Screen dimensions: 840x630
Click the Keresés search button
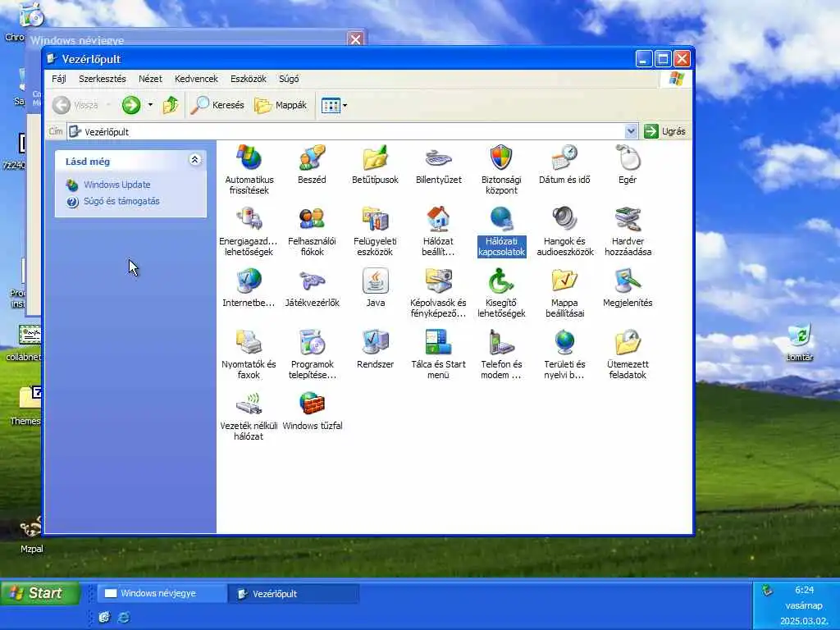(x=218, y=105)
